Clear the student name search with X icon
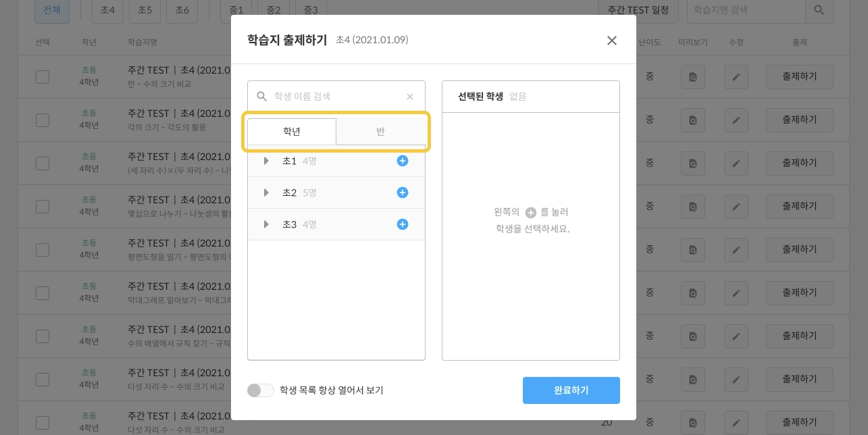Image resolution: width=868 pixels, height=435 pixels. tap(409, 97)
